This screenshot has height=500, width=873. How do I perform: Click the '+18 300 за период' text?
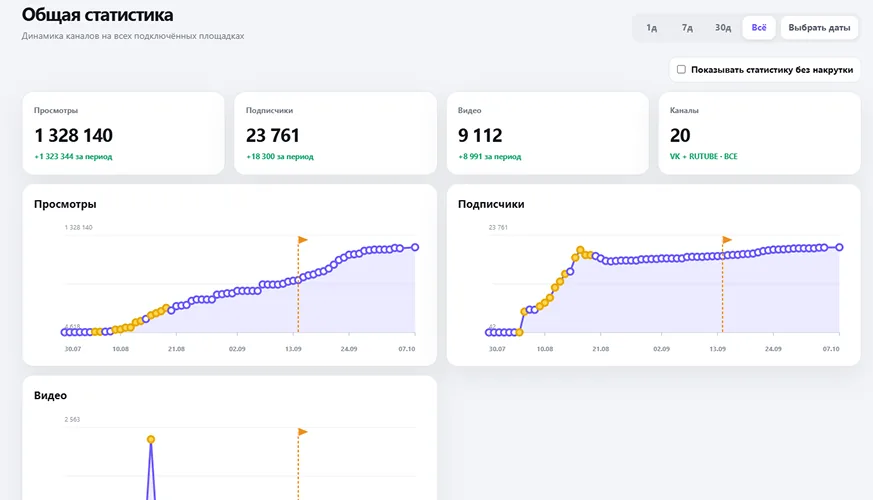pos(280,156)
